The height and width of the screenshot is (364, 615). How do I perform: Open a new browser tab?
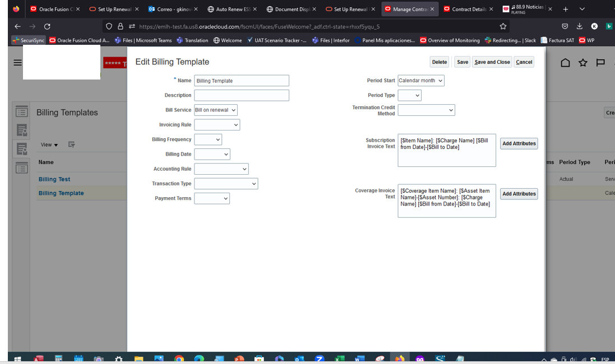pos(565,9)
